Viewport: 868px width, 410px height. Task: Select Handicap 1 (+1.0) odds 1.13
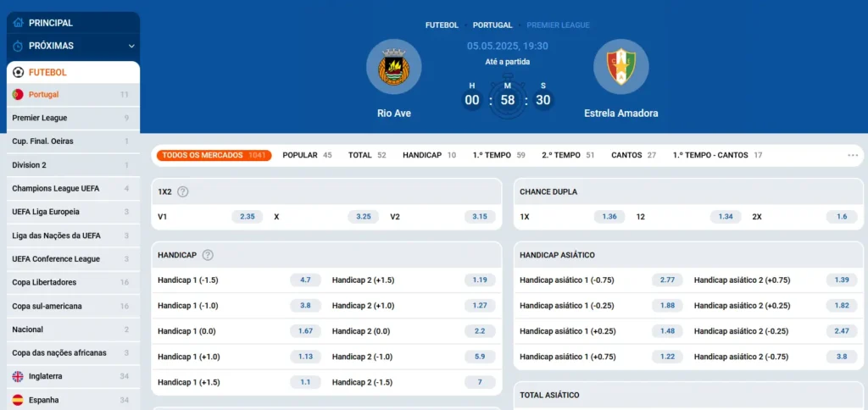click(x=305, y=357)
